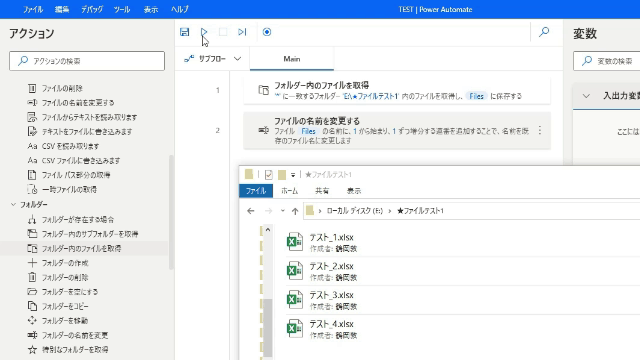
Task: Run the flow with the play icon
Action: (204, 32)
